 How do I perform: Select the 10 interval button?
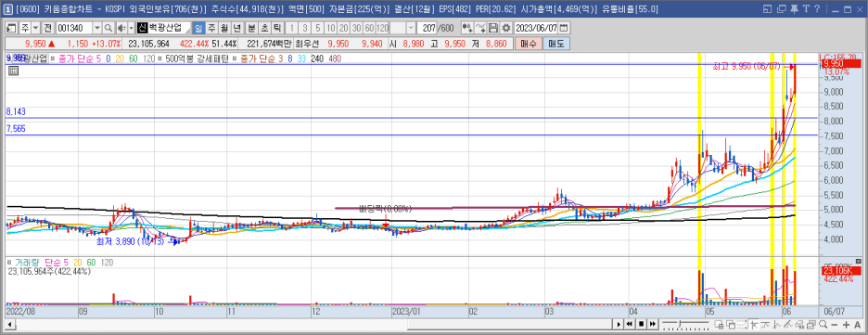tap(330, 28)
